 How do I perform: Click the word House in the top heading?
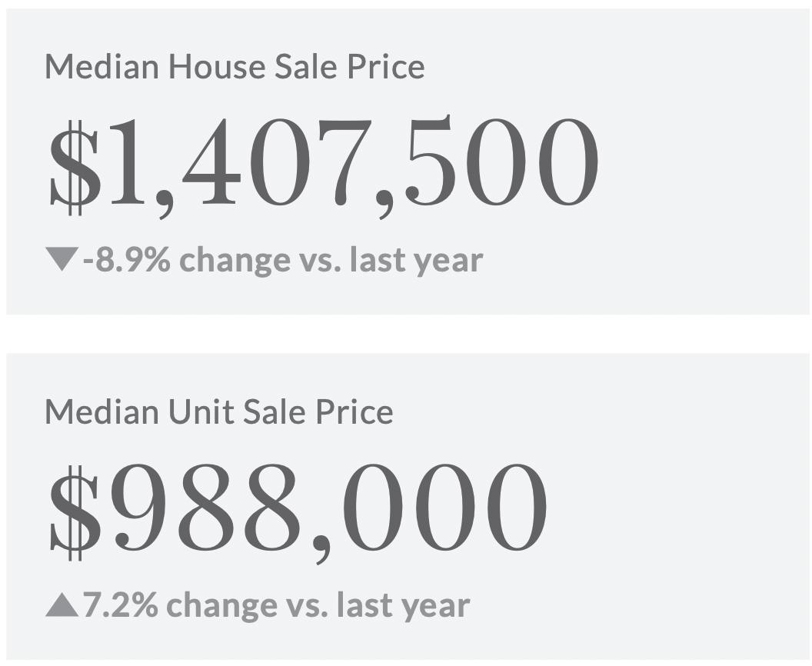pyautogui.click(x=218, y=67)
